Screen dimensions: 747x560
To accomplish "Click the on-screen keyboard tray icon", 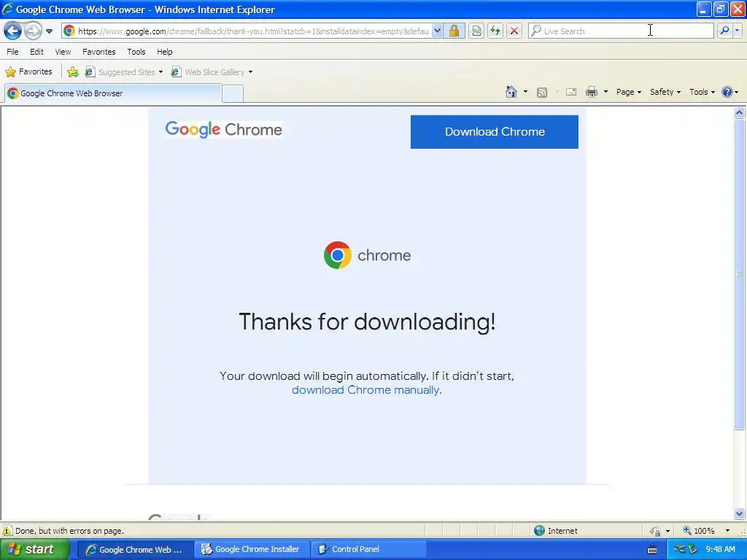I will click(652, 550).
